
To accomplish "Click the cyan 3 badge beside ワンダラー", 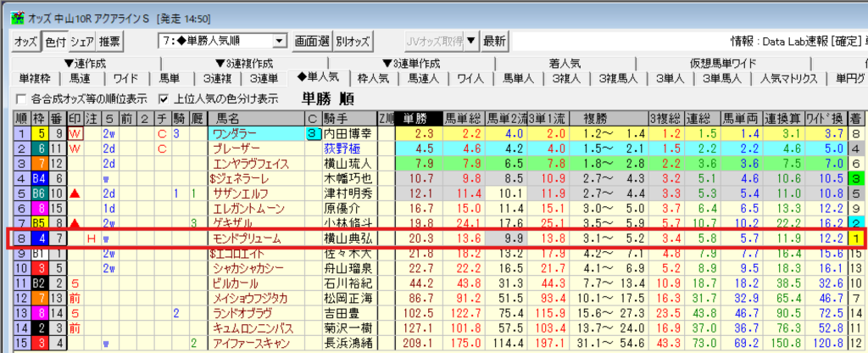I will point(312,133).
